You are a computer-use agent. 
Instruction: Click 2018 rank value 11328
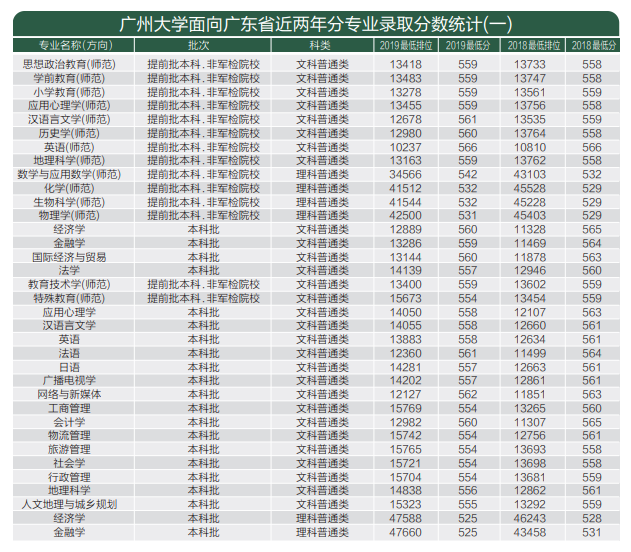530,230
